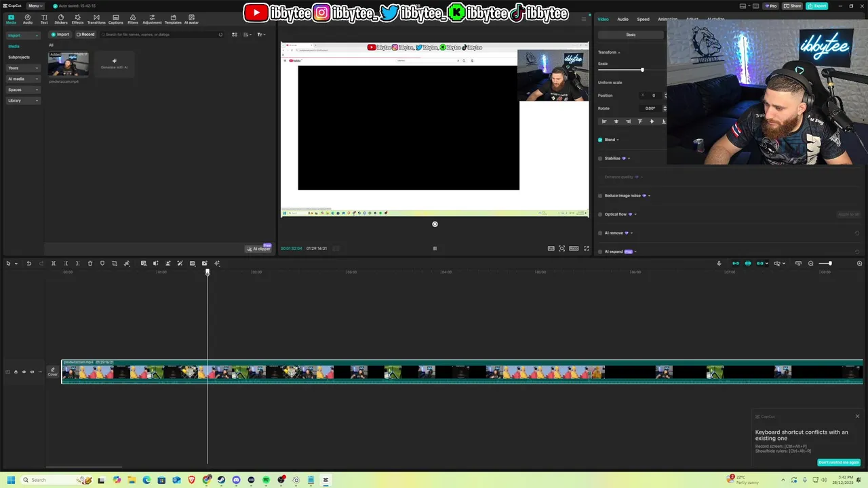Switch to the Audio tab in inspector
The width and height of the screenshot is (868, 488).
coord(623,19)
